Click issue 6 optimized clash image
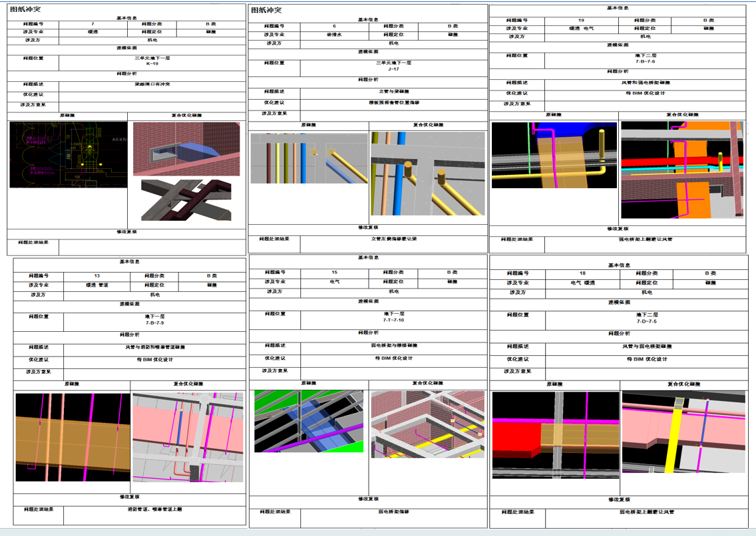This screenshot has width=756, height=536. point(427,174)
